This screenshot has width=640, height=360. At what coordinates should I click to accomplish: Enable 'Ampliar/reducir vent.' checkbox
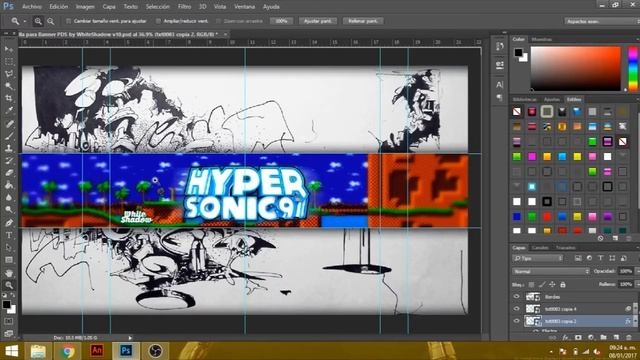click(x=158, y=21)
